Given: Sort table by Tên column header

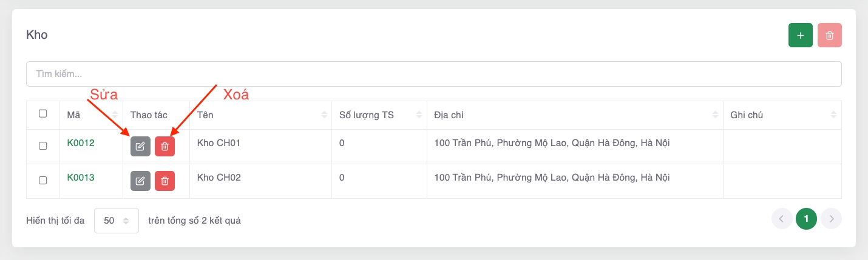Looking at the screenshot, I should coord(324,115).
